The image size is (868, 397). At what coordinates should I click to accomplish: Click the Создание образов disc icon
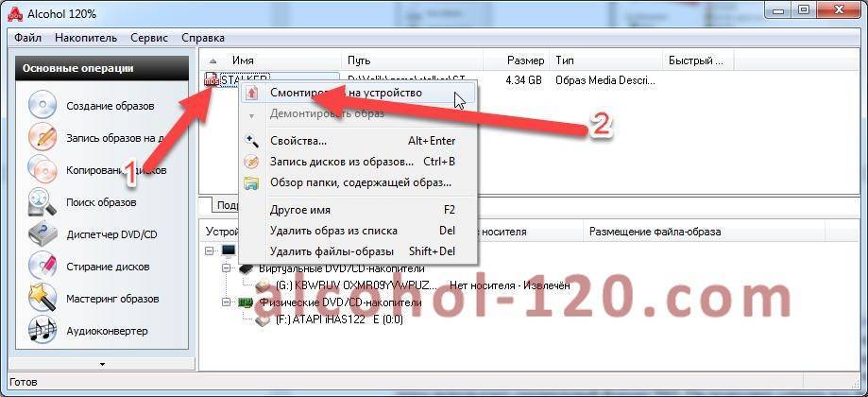point(43,105)
